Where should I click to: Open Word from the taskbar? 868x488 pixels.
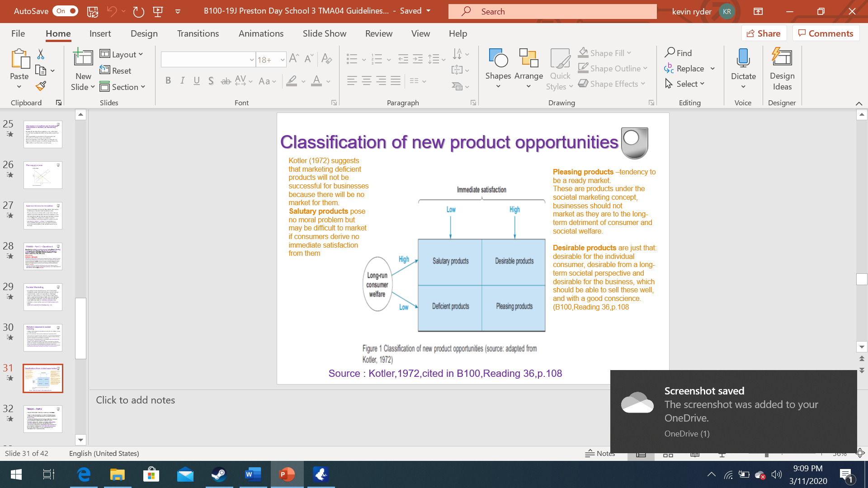(x=253, y=474)
